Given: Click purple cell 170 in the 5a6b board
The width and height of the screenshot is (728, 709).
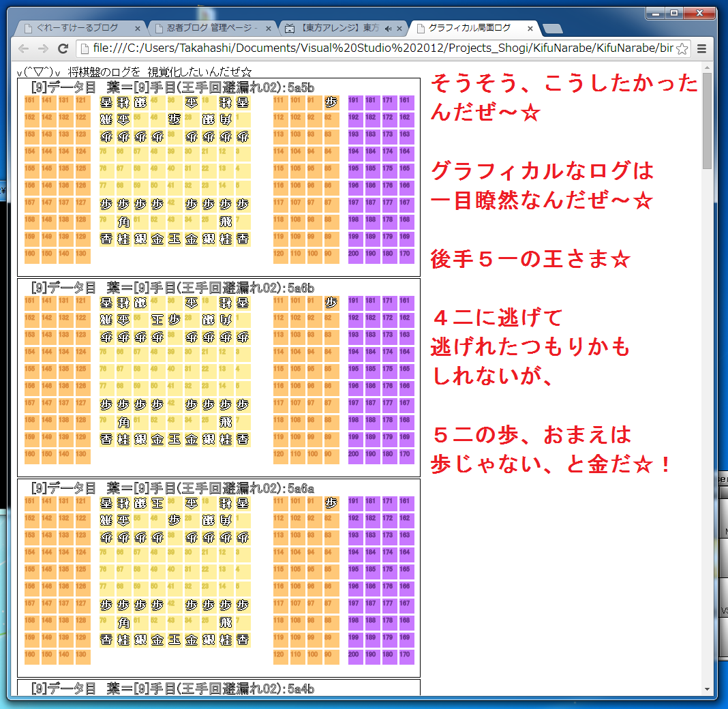Looking at the screenshot, I should point(406,456).
